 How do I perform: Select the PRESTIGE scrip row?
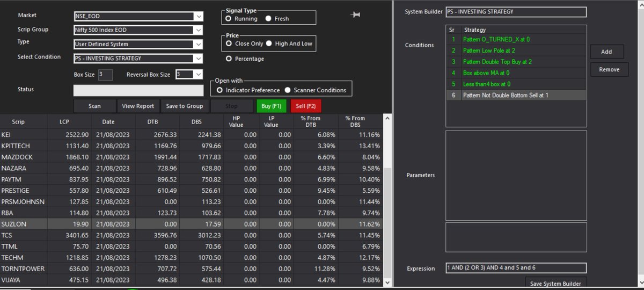click(191, 190)
